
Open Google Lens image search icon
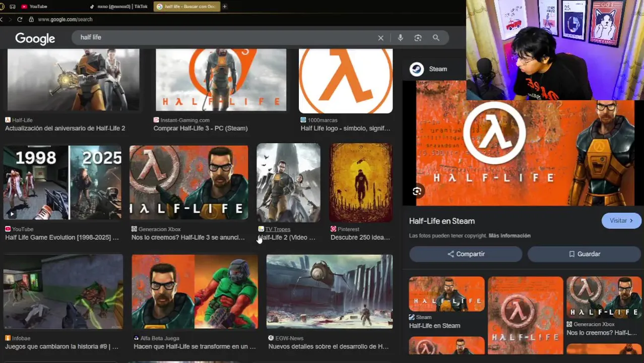click(418, 38)
